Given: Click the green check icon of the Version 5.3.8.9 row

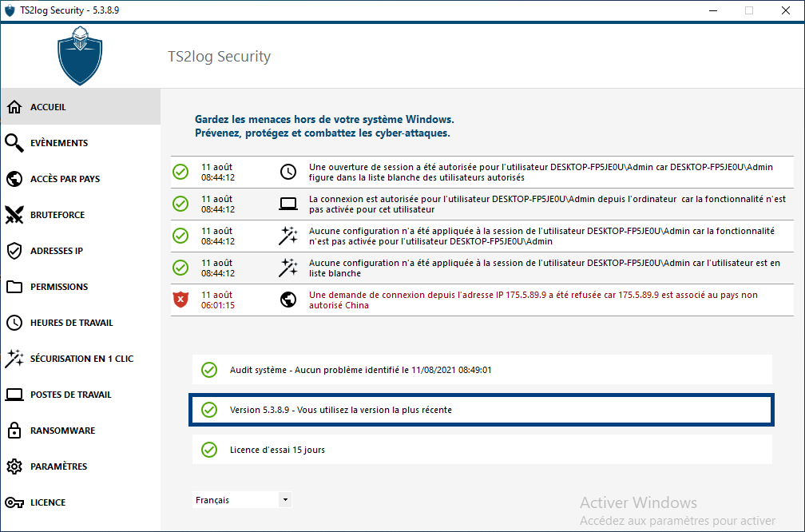Looking at the screenshot, I should 209,410.
